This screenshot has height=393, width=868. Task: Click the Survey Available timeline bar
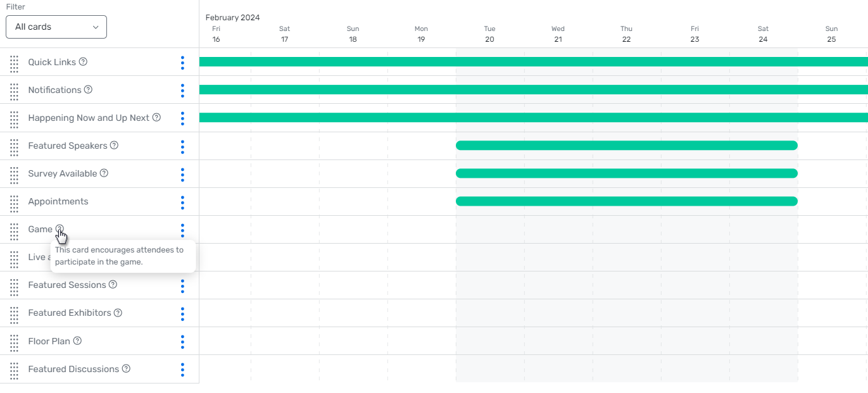point(626,173)
